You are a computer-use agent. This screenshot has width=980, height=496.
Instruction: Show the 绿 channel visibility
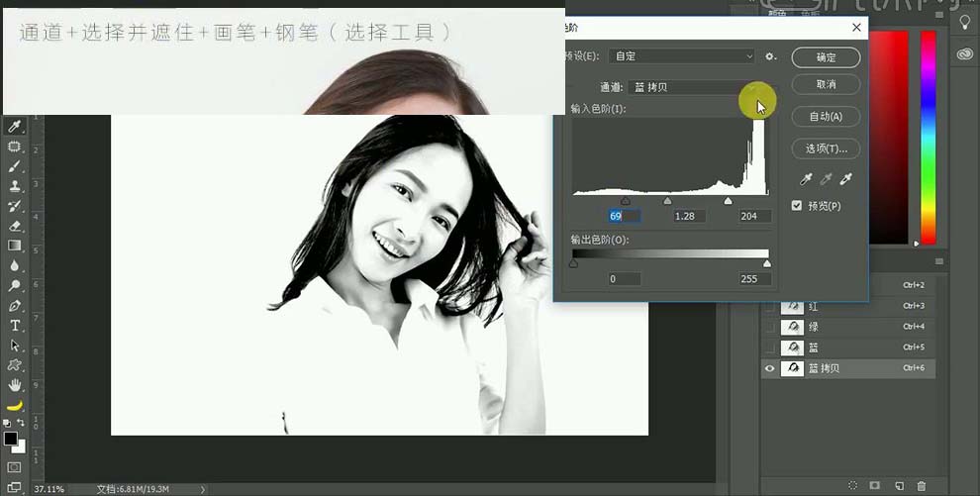[769, 327]
